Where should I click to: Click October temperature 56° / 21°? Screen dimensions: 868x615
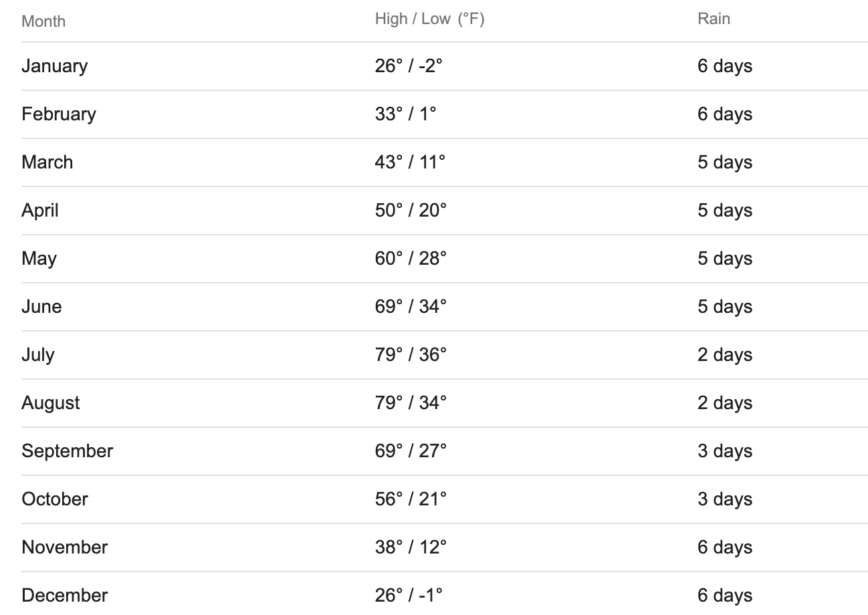click(411, 499)
